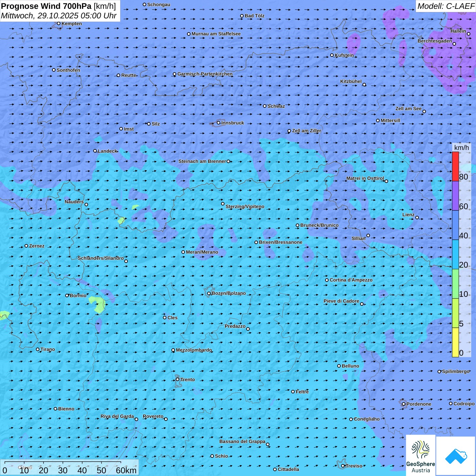This screenshot has width=476, height=476.
Task: Click the 'Prognose Wind 700hPa' title
Action: click(47, 6)
